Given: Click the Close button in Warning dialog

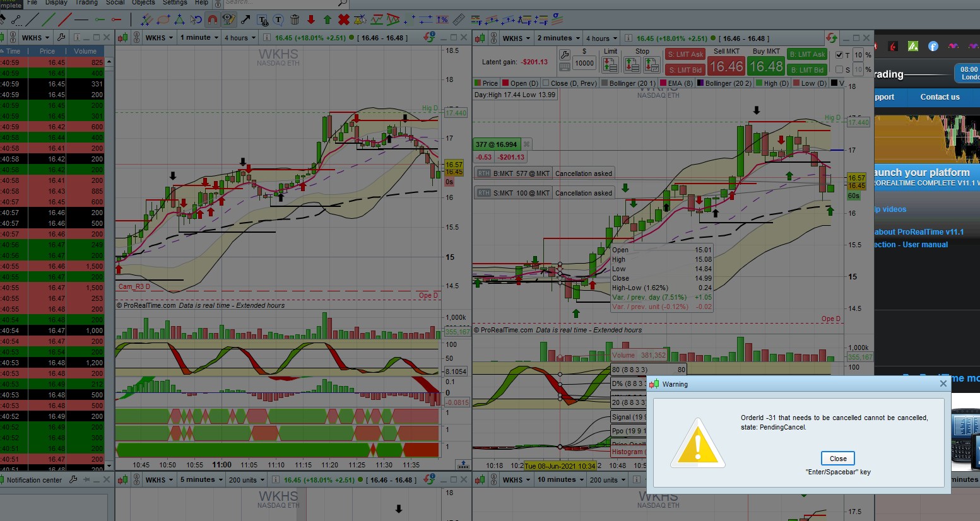Looking at the screenshot, I should (838, 459).
